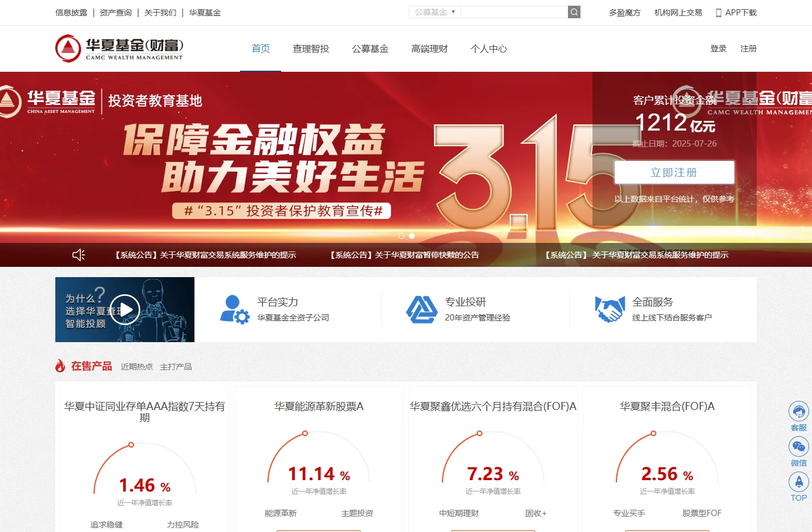This screenshot has width=812, height=532.
Task: Click the 主题投资 tag
Action: pyautogui.click(x=357, y=513)
